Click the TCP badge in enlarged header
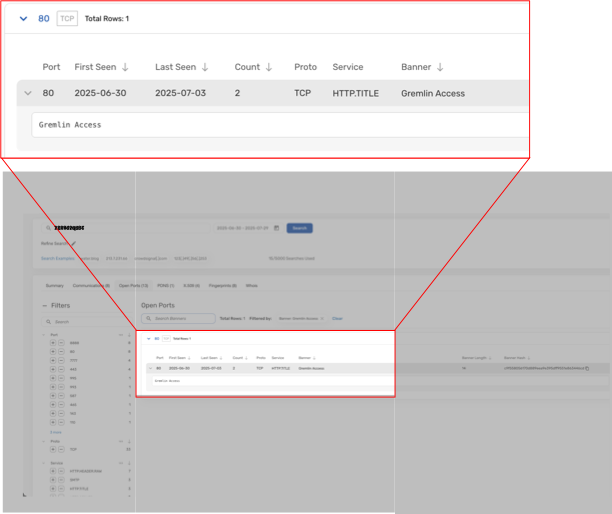Image resolution: width=612 pixels, height=514 pixels. coord(67,19)
